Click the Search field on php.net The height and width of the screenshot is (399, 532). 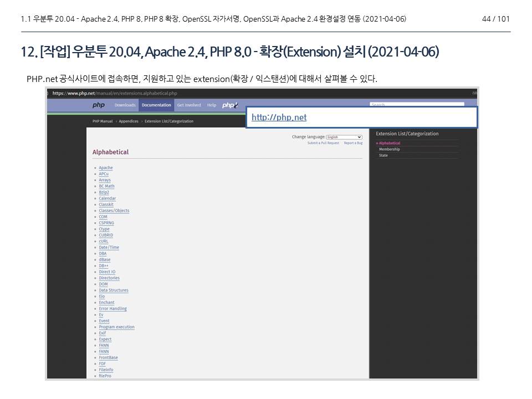(417, 104)
